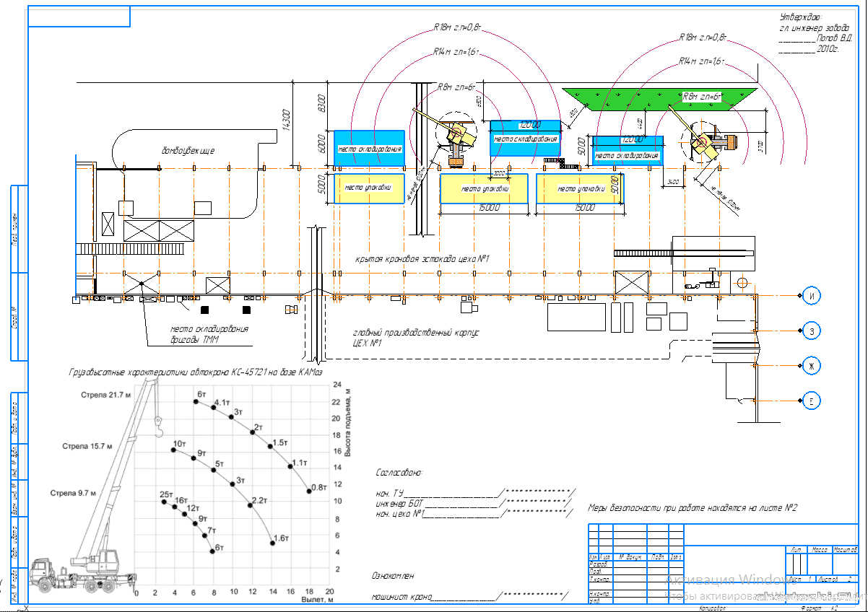Screen dimensions: 868x612
Task: Select the место складирования бригады ТММ callout
Action: coord(209,333)
